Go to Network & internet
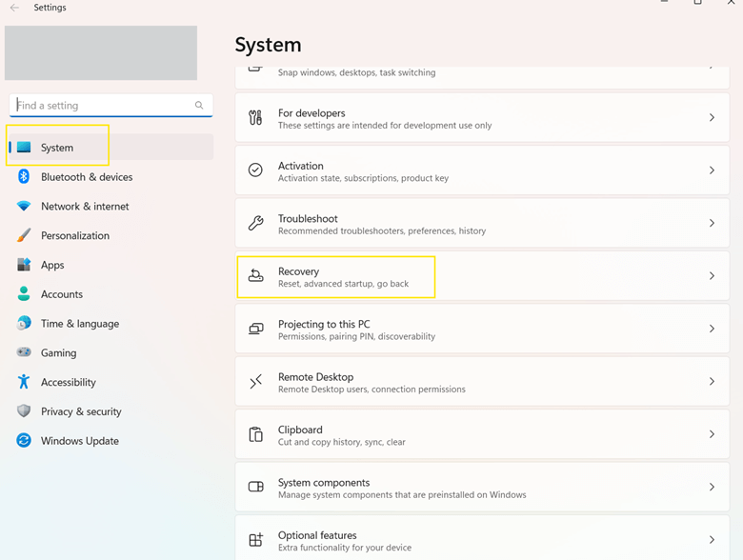Screen dimensions: 743x560 pyautogui.click(x=110, y=206)
